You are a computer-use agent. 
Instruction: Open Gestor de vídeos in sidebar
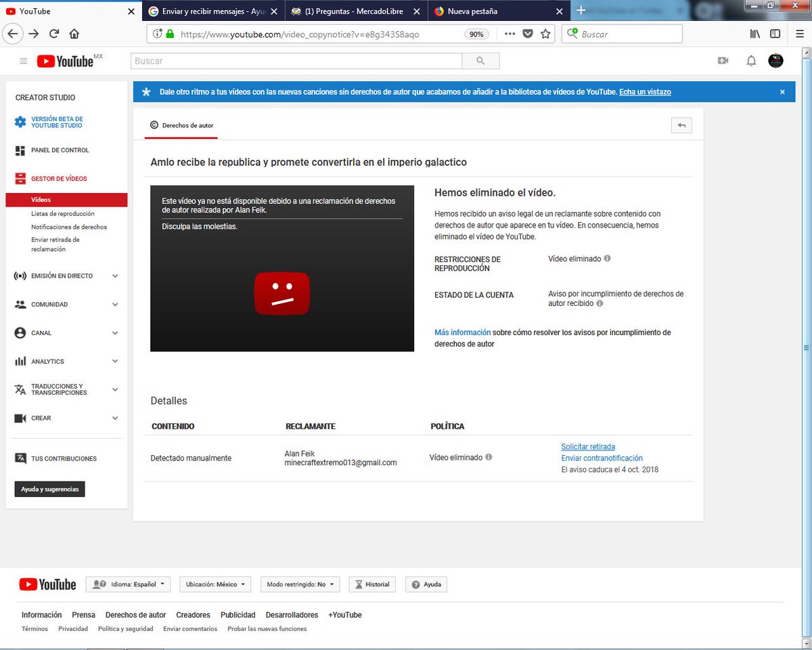pos(59,179)
